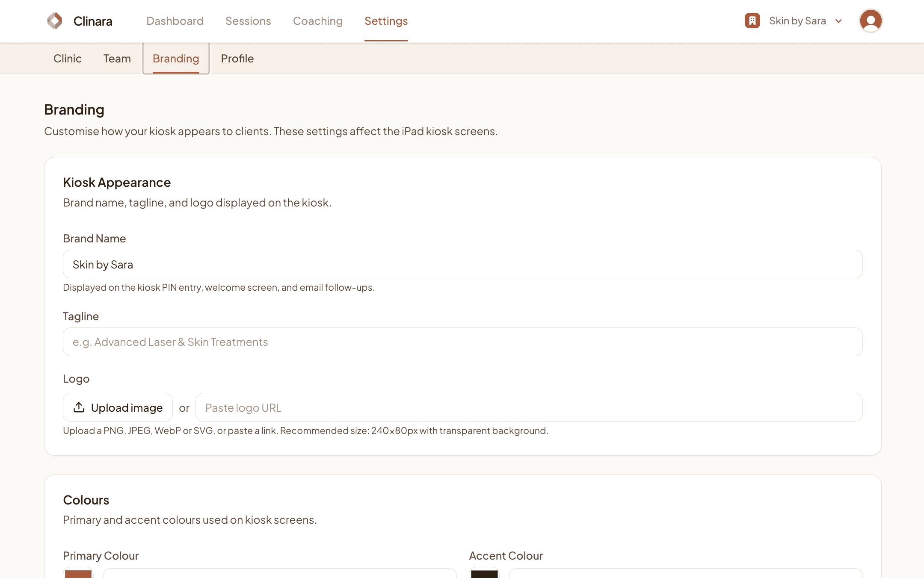Switch to the Team tab
The image size is (924, 578).
point(117,59)
